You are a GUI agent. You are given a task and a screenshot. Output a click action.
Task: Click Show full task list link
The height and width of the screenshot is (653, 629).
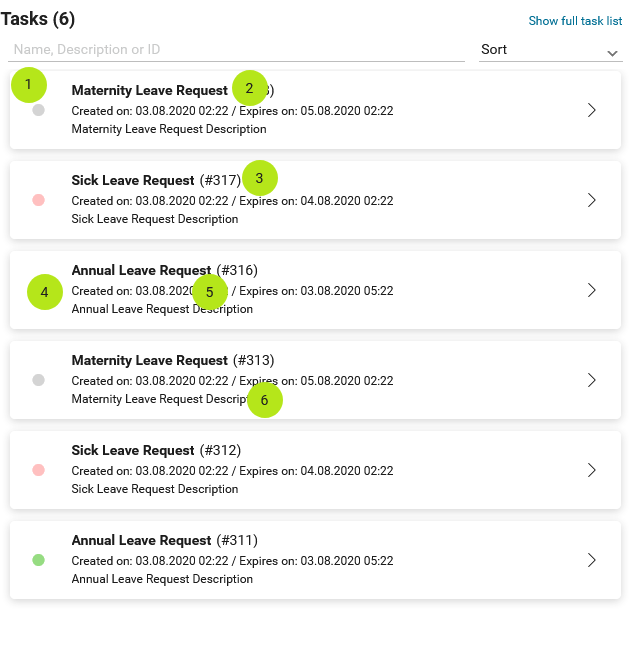coord(575,20)
